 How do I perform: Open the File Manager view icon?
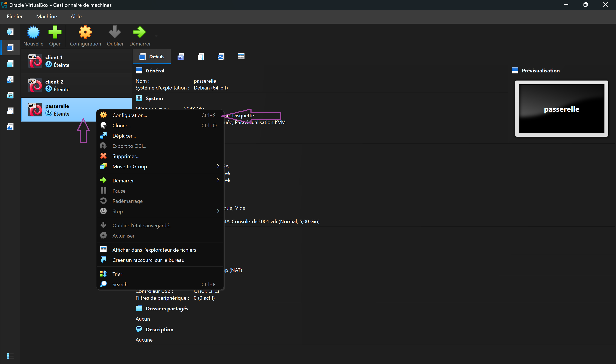tap(241, 56)
